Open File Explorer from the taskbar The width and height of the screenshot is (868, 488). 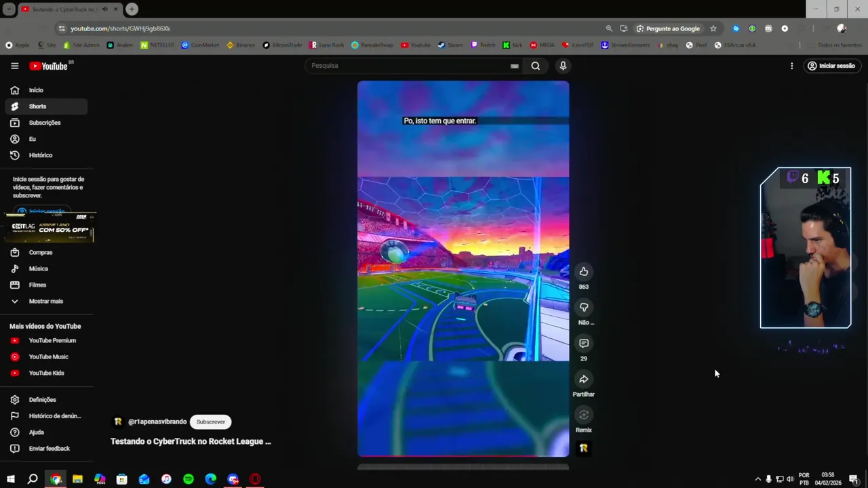click(77, 479)
